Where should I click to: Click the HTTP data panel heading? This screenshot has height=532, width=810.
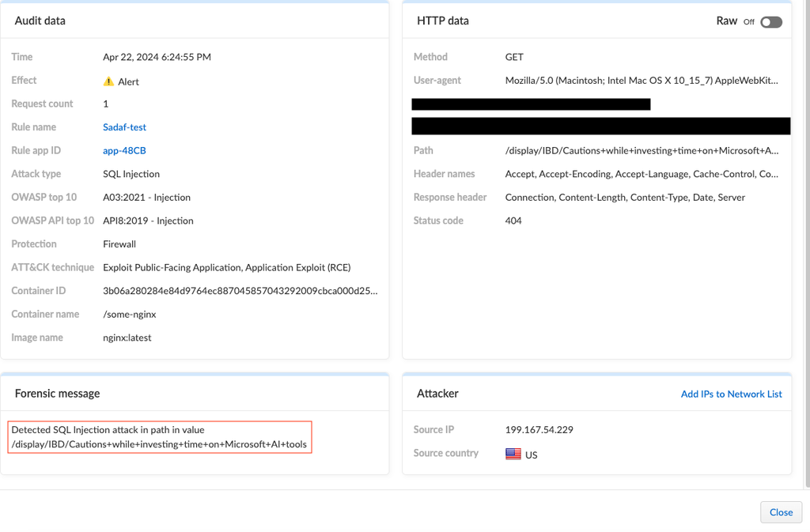point(442,21)
